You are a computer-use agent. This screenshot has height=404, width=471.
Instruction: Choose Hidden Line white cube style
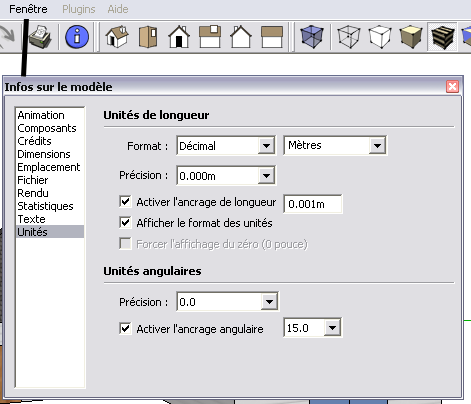380,37
